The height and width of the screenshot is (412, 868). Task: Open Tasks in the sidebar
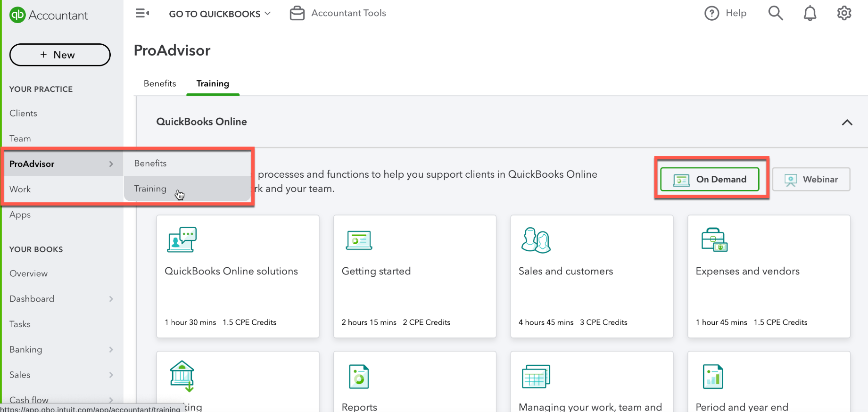20,324
